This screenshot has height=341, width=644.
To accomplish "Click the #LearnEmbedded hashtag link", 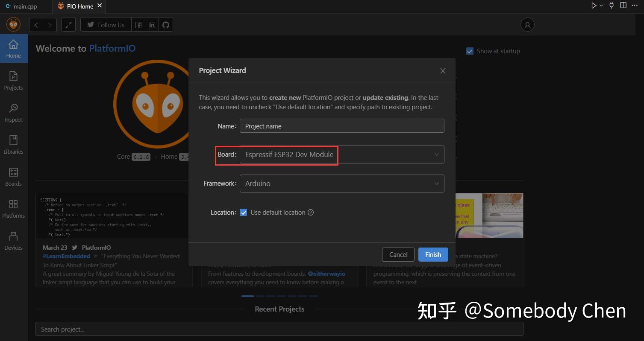I will (67, 256).
